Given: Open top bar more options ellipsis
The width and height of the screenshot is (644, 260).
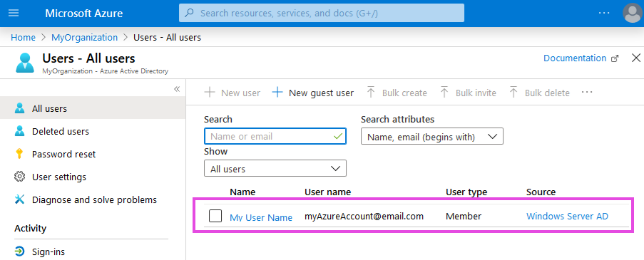Looking at the screenshot, I should [604, 13].
